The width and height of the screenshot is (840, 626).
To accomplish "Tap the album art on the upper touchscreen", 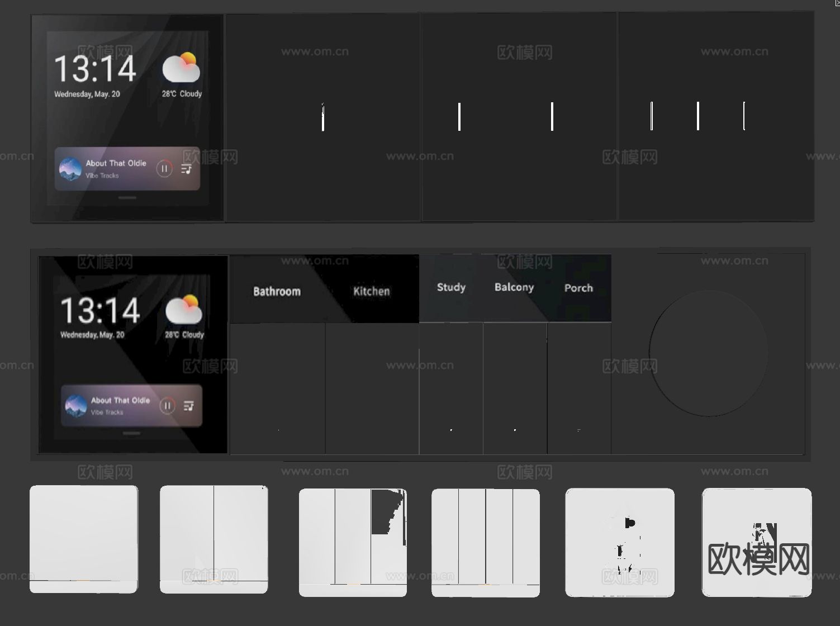I will [x=70, y=169].
